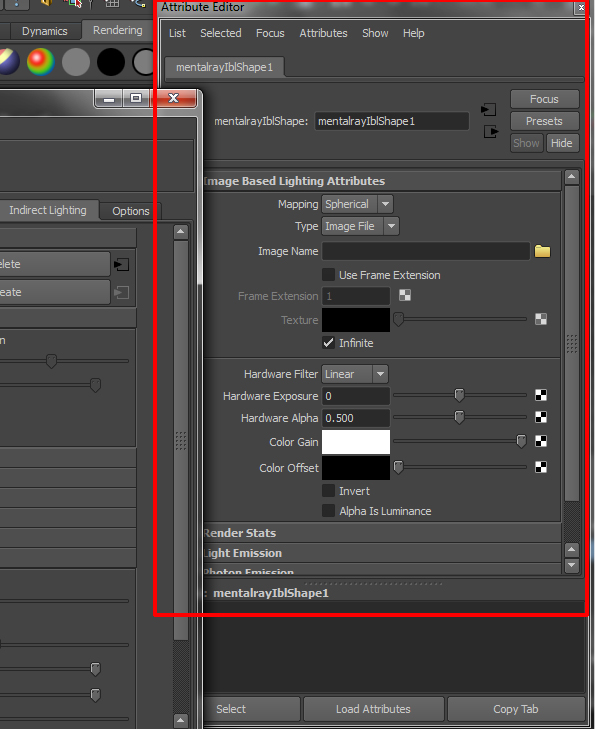Click the Show button next to Hide
595x729 pixels.
pos(527,143)
